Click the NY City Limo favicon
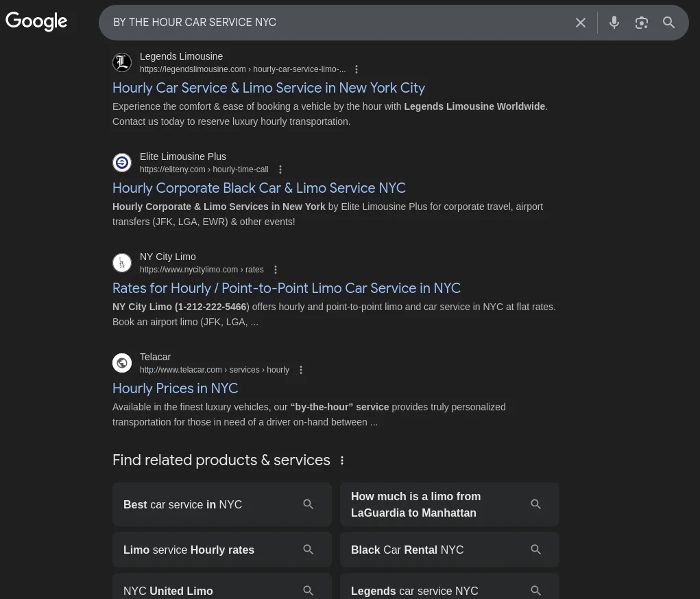The height and width of the screenshot is (599, 700). point(122,263)
